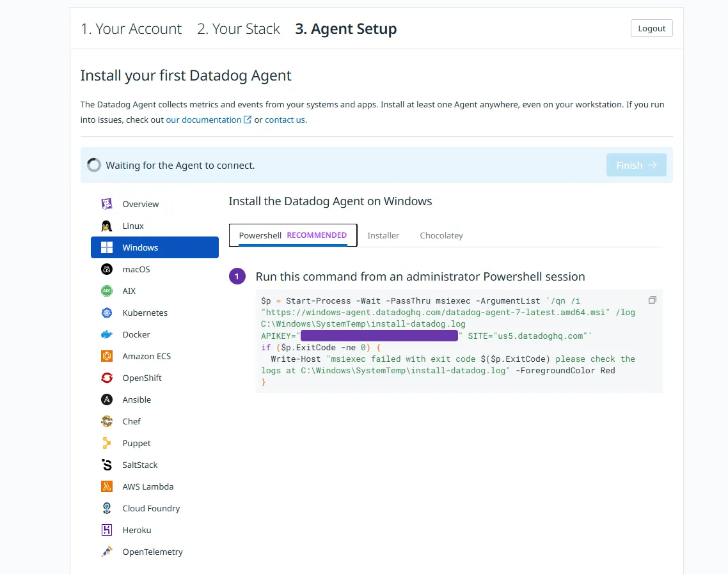Click the Overview Datadog logo icon
Image resolution: width=728 pixels, height=574 pixels.
click(x=107, y=204)
